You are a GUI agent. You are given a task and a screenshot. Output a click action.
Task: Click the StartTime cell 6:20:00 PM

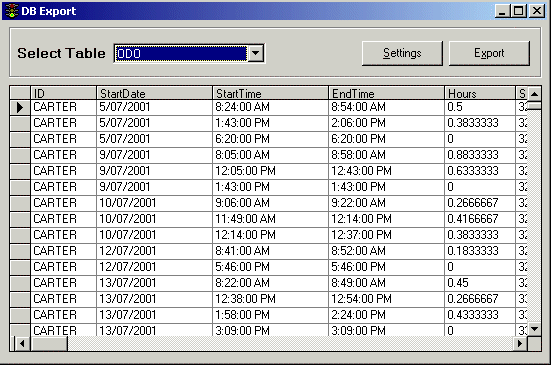tap(270, 139)
